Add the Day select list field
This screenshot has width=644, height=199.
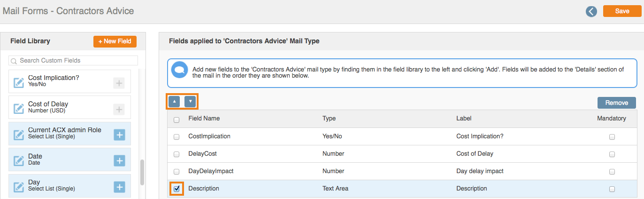pyautogui.click(x=120, y=187)
